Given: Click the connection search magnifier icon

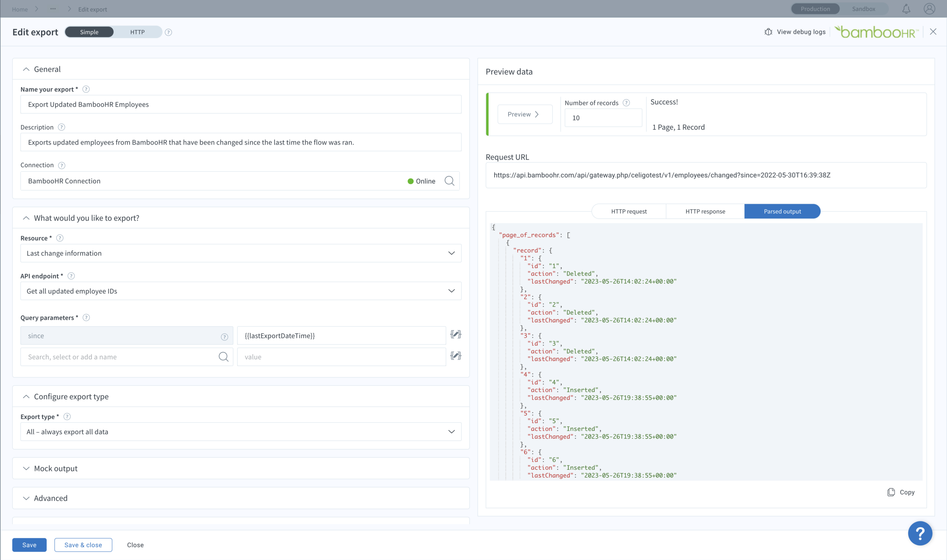Looking at the screenshot, I should pos(449,181).
